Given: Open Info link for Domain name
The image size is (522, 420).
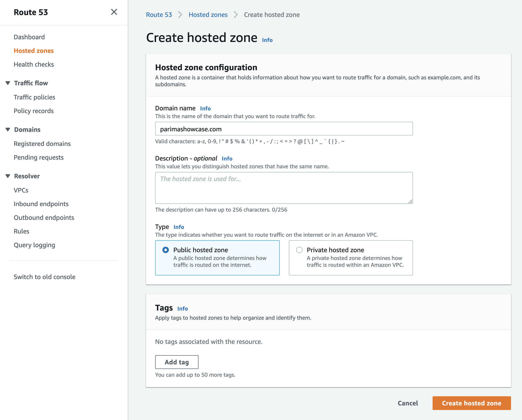Looking at the screenshot, I should (205, 108).
